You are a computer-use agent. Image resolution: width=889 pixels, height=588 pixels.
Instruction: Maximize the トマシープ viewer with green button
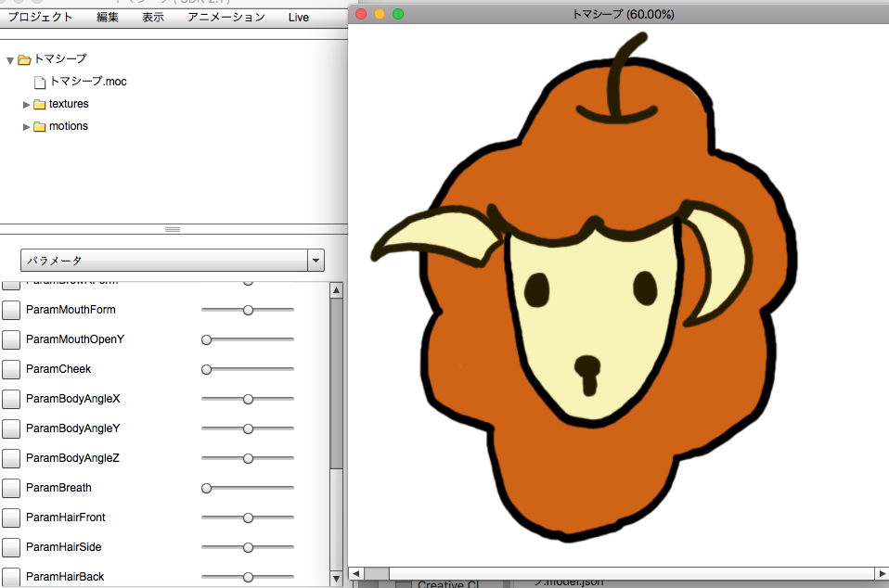point(398,14)
